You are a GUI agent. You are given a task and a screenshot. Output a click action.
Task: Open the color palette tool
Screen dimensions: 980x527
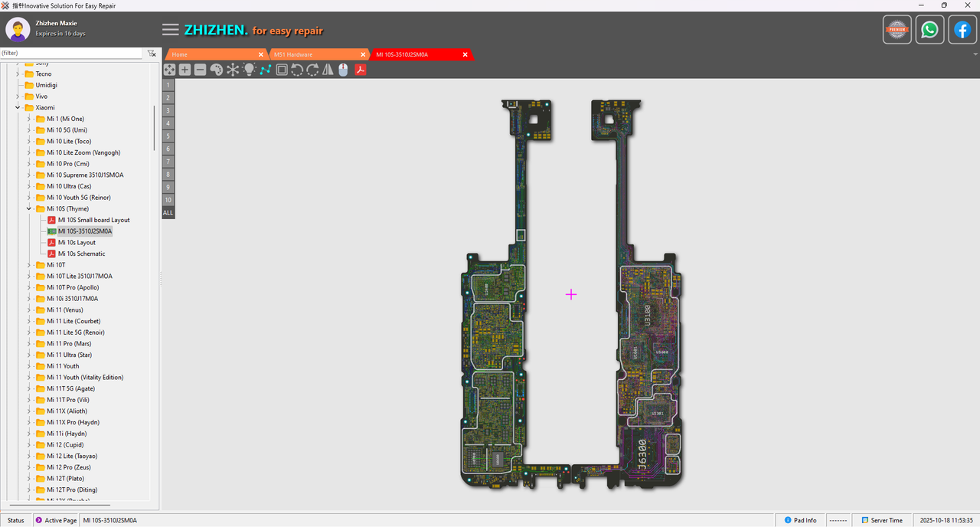tap(216, 70)
